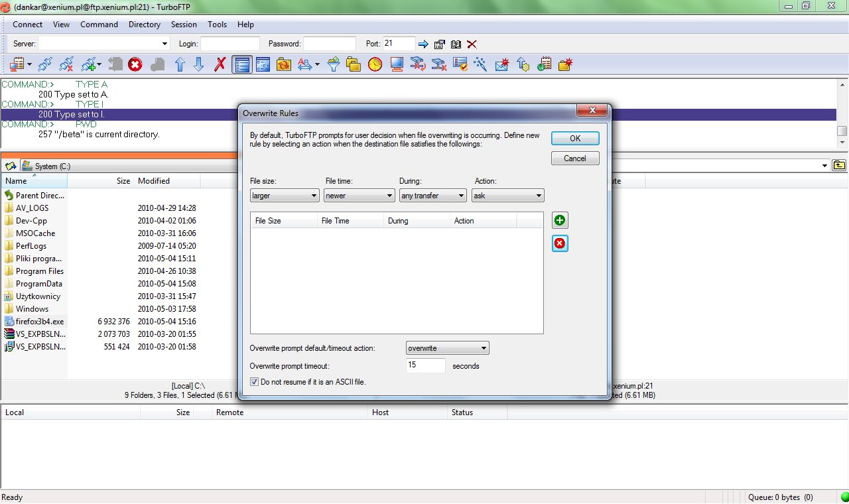Open the Tools menu
The image size is (849, 504).
coord(217,25)
